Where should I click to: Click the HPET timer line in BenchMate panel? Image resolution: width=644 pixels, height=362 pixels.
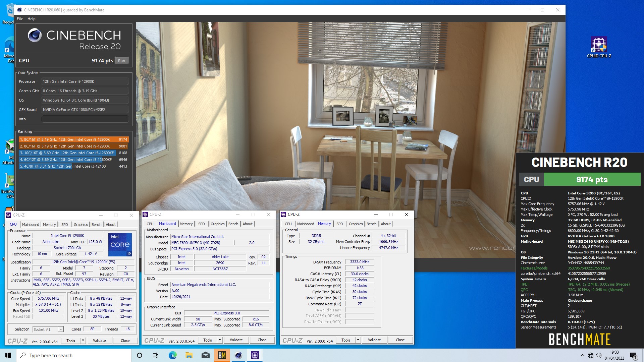(575, 284)
